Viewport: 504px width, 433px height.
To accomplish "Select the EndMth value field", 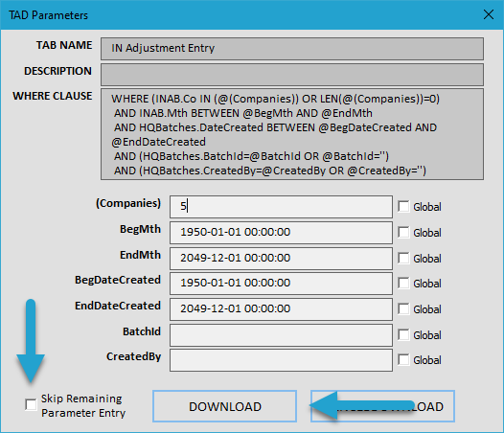I will click(x=281, y=258).
